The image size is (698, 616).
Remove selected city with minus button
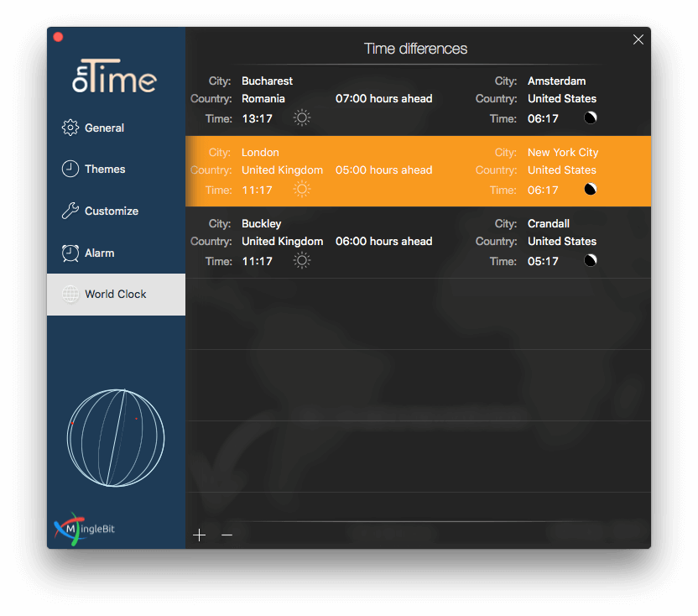tap(227, 535)
